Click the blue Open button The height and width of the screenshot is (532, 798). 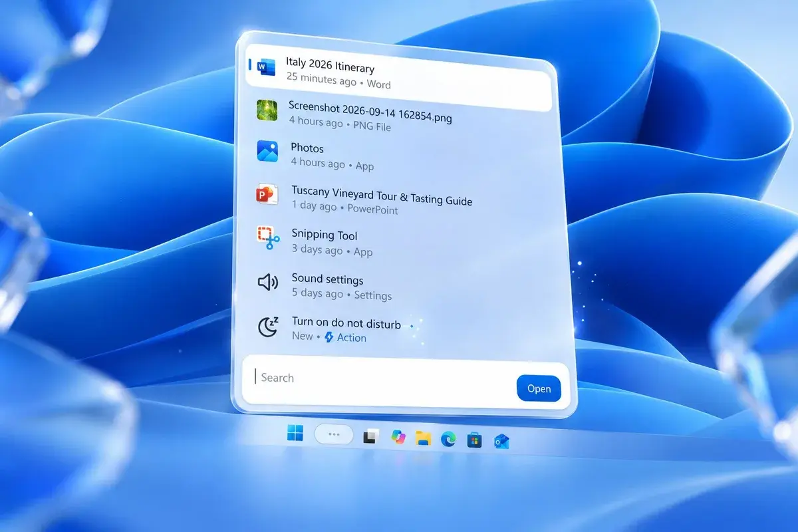(x=539, y=388)
